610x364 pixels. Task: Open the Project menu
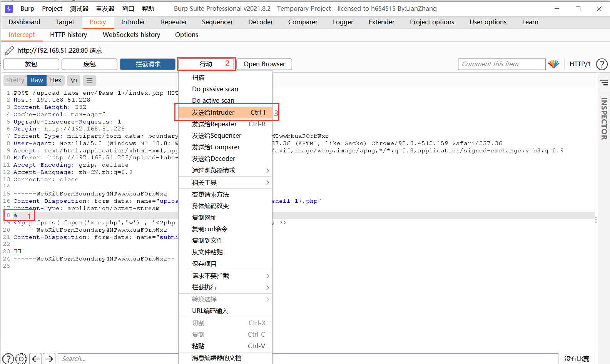point(52,8)
